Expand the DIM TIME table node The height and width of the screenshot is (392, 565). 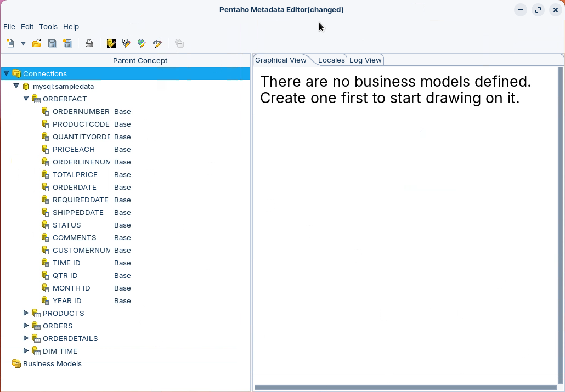26,351
